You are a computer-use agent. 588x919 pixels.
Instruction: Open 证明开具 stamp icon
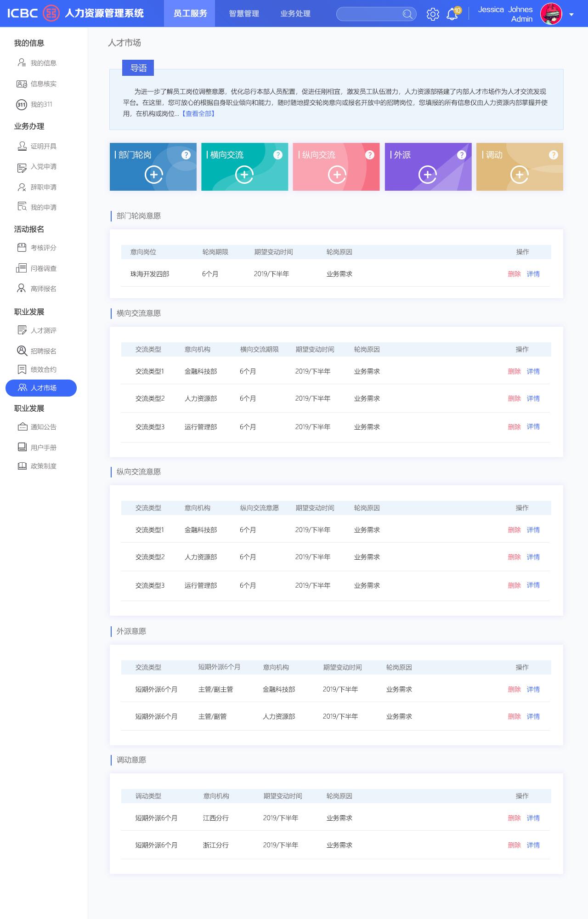point(22,146)
